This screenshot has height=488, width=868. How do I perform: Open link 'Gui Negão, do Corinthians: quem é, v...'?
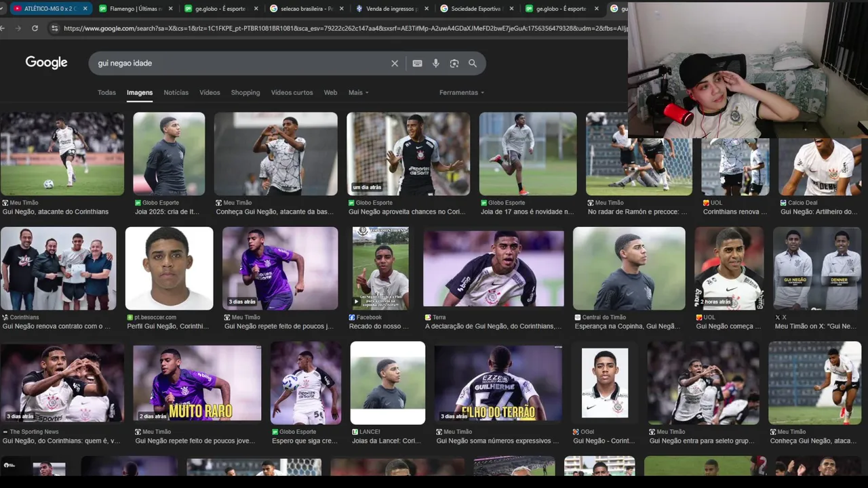tap(61, 441)
